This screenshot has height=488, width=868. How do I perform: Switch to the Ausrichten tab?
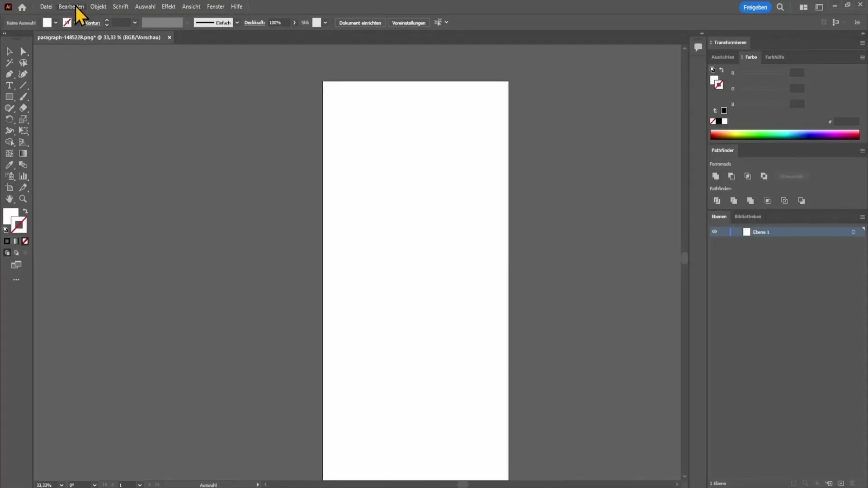tap(722, 57)
